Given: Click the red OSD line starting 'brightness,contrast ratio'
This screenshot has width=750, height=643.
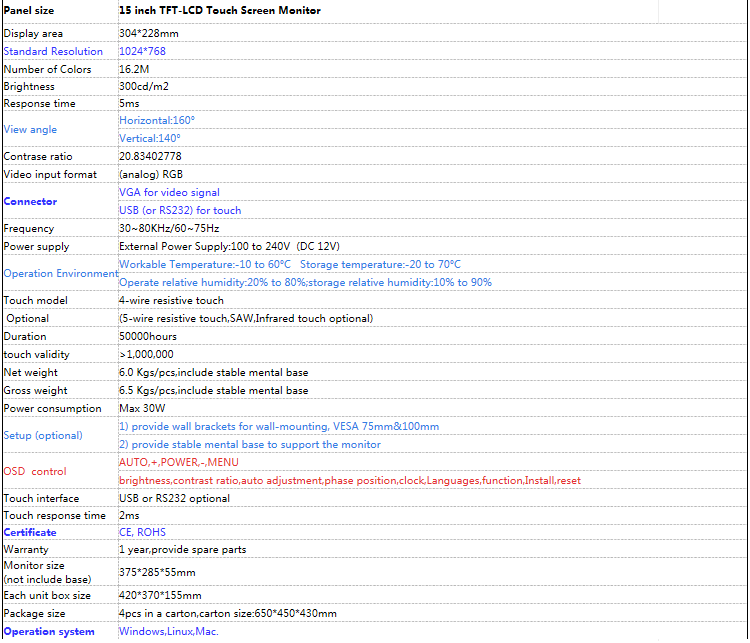Looking at the screenshot, I should pyautogui.click(x=350, y=481).
